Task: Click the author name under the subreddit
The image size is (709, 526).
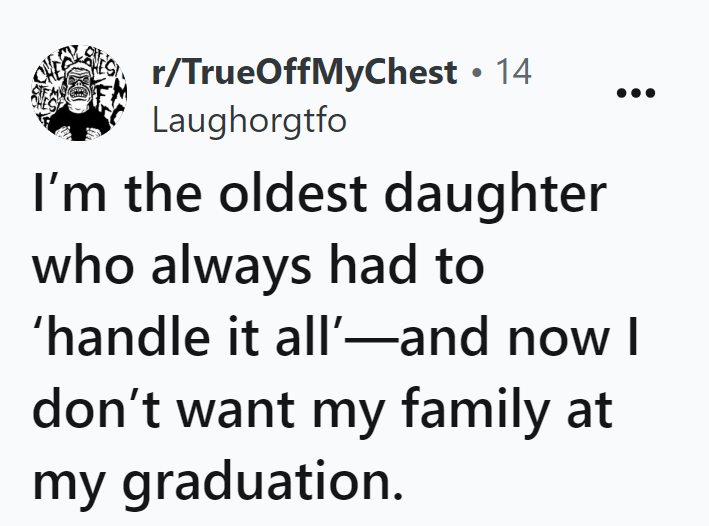Action: pos(248,121)
